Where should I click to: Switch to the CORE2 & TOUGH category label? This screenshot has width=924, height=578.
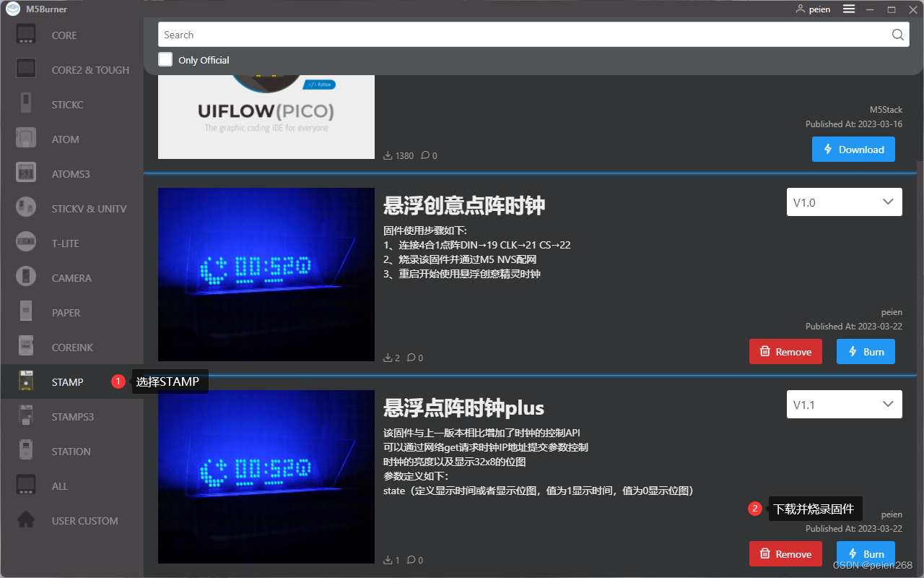click(x=90, y=70)
